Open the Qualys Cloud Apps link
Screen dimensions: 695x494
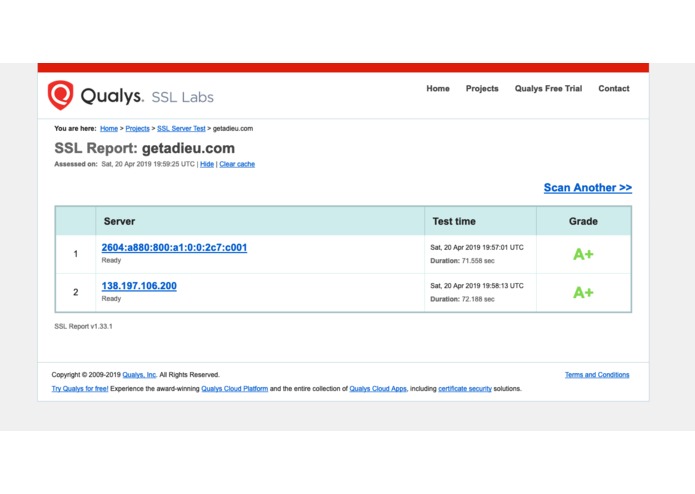[378, 389]
